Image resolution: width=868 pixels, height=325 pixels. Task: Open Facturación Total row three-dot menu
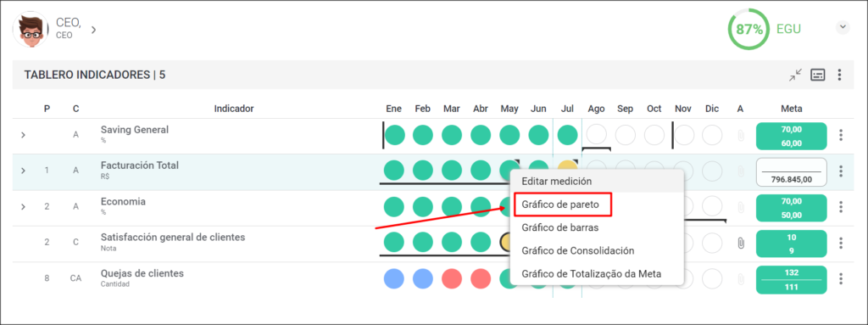tap(841, 171)
